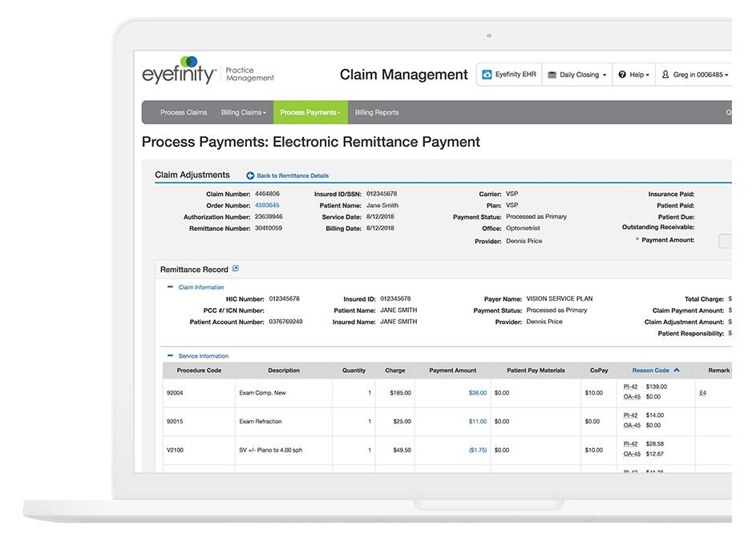Image resolution: width=756 pixels, height=539 pixels.
Task: Click the PI-42 code in the 92004 row
Action: (x=631, y=387)
